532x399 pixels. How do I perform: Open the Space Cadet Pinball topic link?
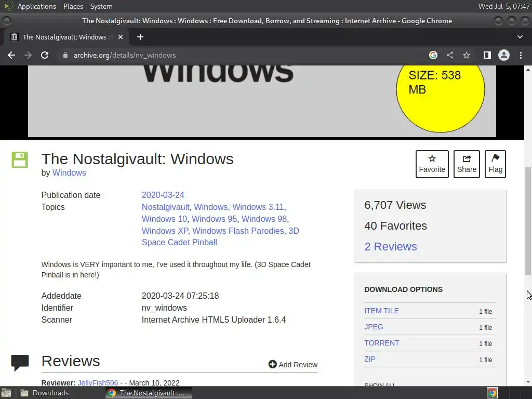(179, 242)
